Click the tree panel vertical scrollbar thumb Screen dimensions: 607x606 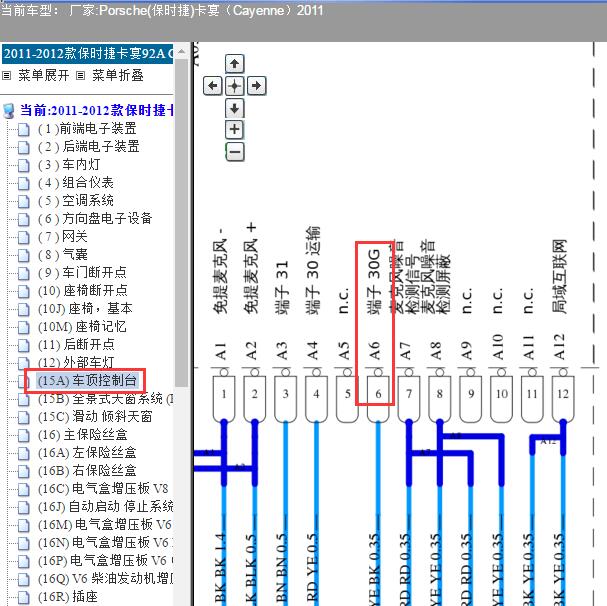182,223
